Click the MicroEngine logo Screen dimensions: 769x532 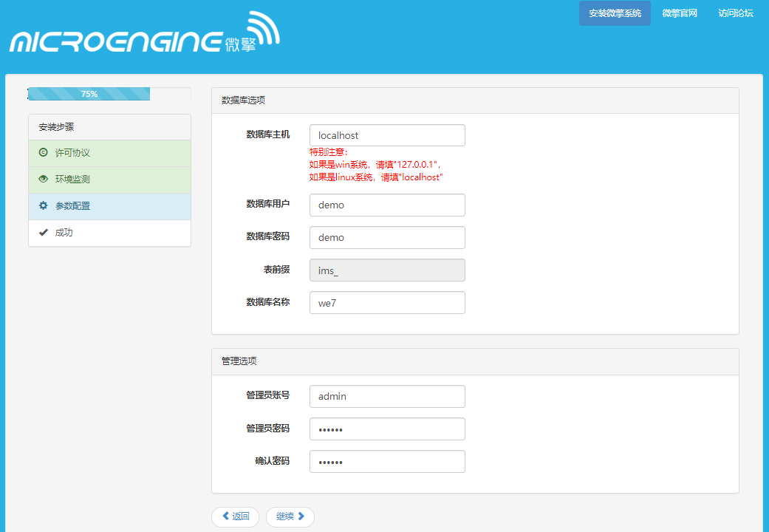145,35
